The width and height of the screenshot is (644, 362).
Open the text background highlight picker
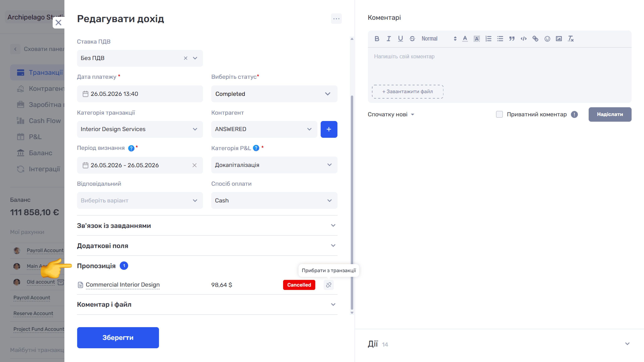[477, 39]
